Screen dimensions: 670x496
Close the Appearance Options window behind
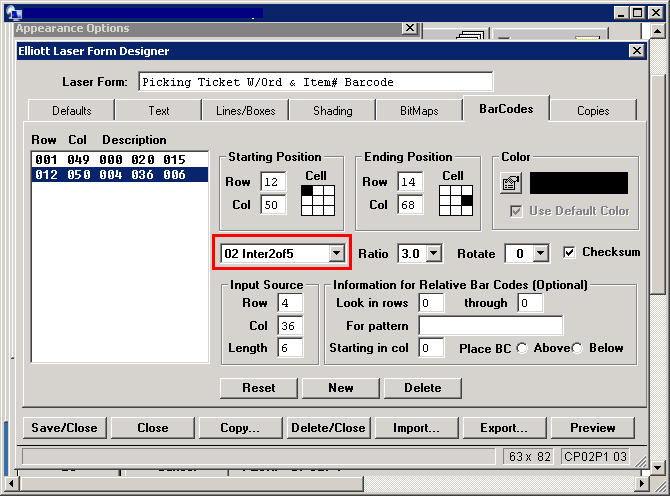tap(409, 28)
